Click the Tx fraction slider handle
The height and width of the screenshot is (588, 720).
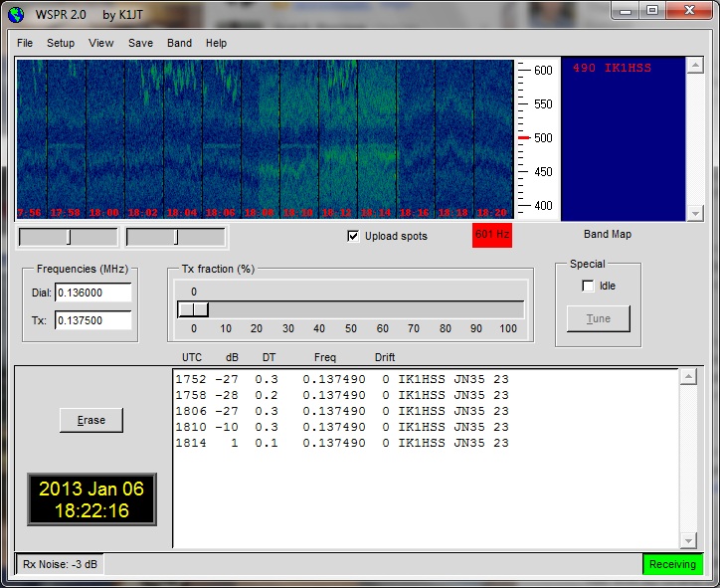193,309
